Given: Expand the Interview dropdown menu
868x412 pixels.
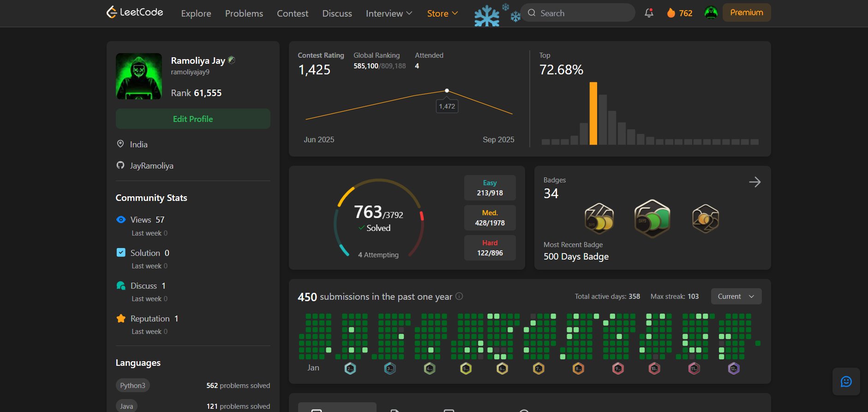Looking at the screenshot, I should pyautogui.click(x=389, y=13).
